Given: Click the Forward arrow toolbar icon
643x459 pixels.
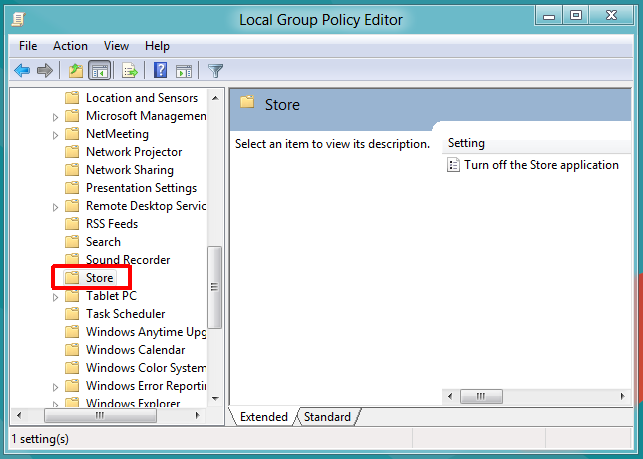Looking at the screenshot, I should 44,70.
